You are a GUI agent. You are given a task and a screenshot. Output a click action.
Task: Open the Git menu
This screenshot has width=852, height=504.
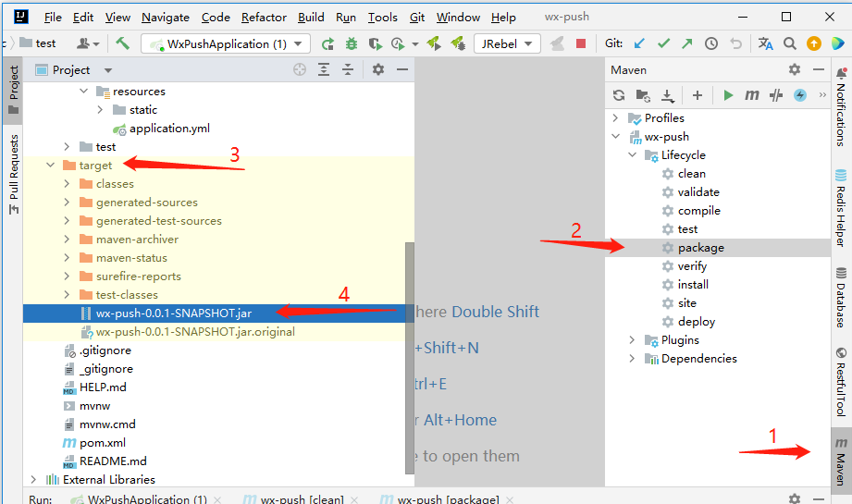(x=417, y=18)
